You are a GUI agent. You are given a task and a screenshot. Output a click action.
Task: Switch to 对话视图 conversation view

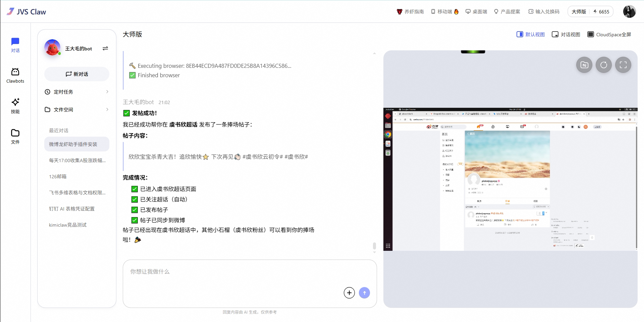pyautogui.click(x=566, y=35)
